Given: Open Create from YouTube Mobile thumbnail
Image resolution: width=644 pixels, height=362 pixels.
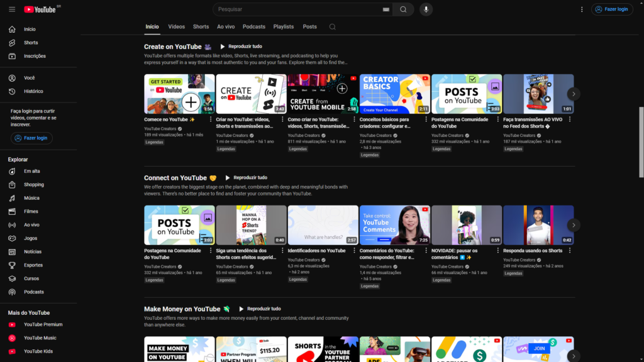Looking at the screenshot, I should click(323, 94).
